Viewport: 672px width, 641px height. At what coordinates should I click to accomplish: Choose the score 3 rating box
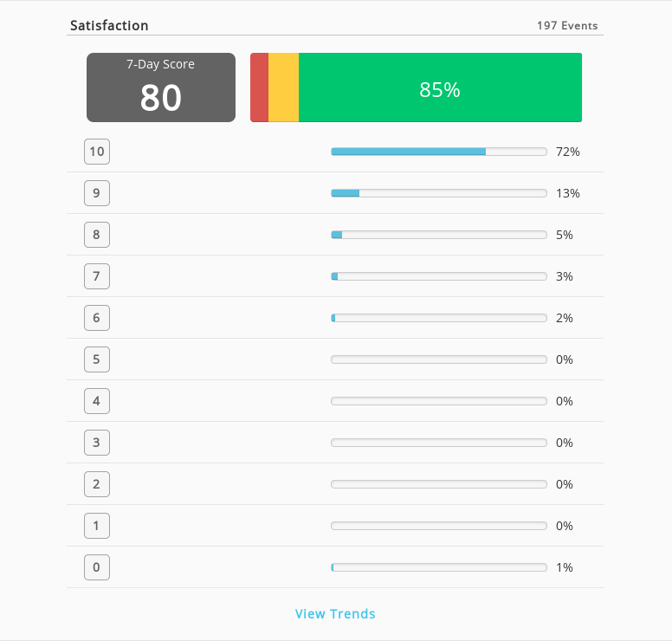[x=97, y=443]
